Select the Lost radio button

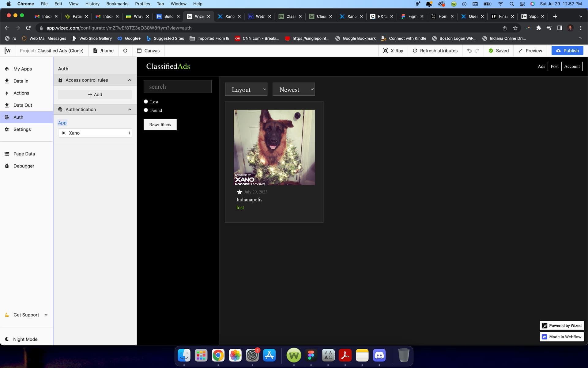pos(146,102)
